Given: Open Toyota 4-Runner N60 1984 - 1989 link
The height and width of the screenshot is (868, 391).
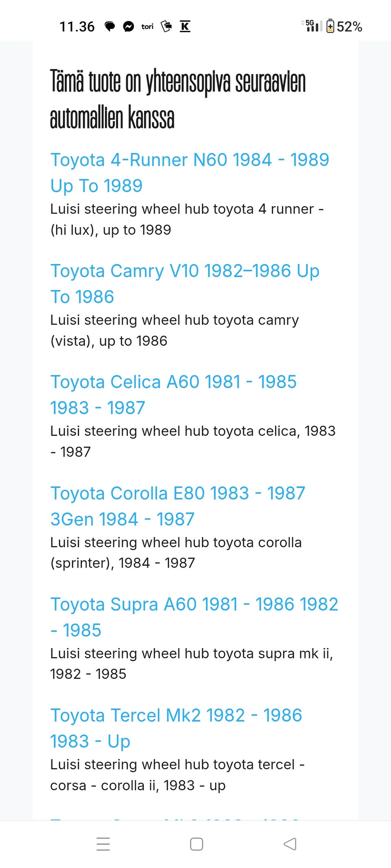Looking at the screenshot, I should tap(189, 173).
